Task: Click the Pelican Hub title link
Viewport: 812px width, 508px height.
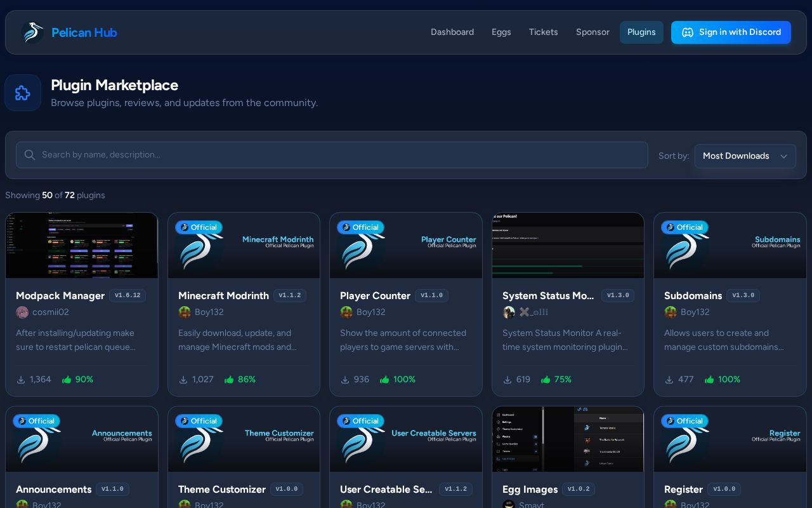Action: (x=84, y=32)
